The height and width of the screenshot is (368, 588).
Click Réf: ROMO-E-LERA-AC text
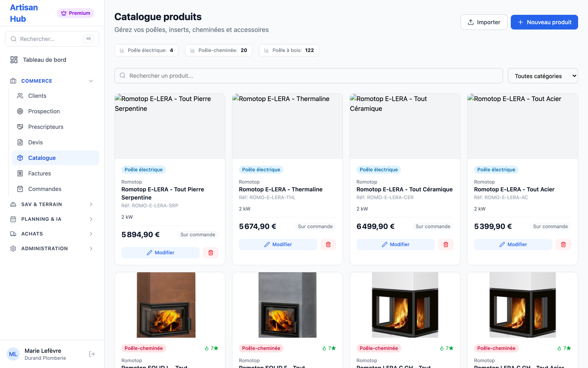[501, 198]
